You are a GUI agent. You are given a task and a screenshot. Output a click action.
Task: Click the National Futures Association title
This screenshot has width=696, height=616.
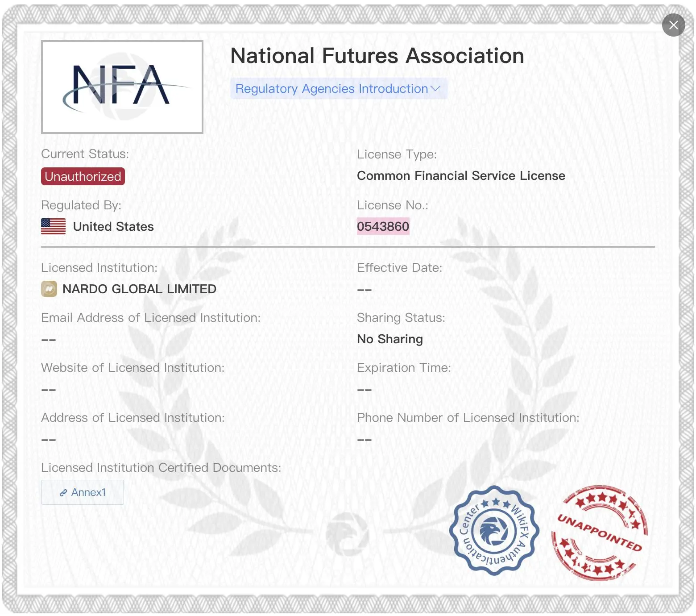(x=377, y=56)
